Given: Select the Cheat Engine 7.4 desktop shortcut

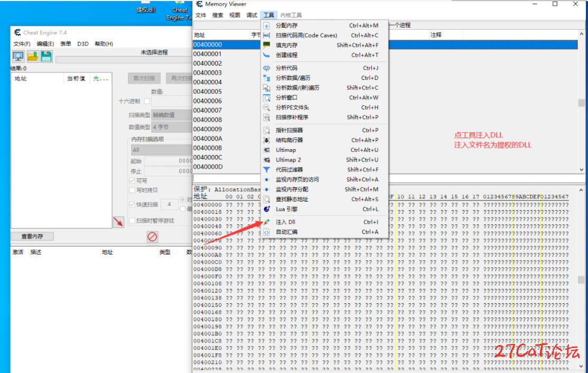Looking at the screenshot, I should [x=180, y=11].
